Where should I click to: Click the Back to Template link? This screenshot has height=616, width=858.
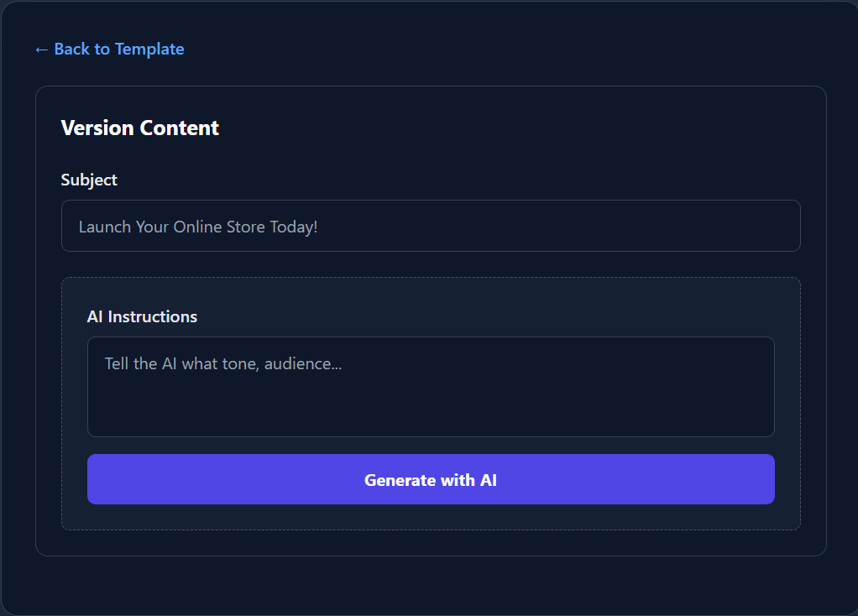tap(109, 50)
